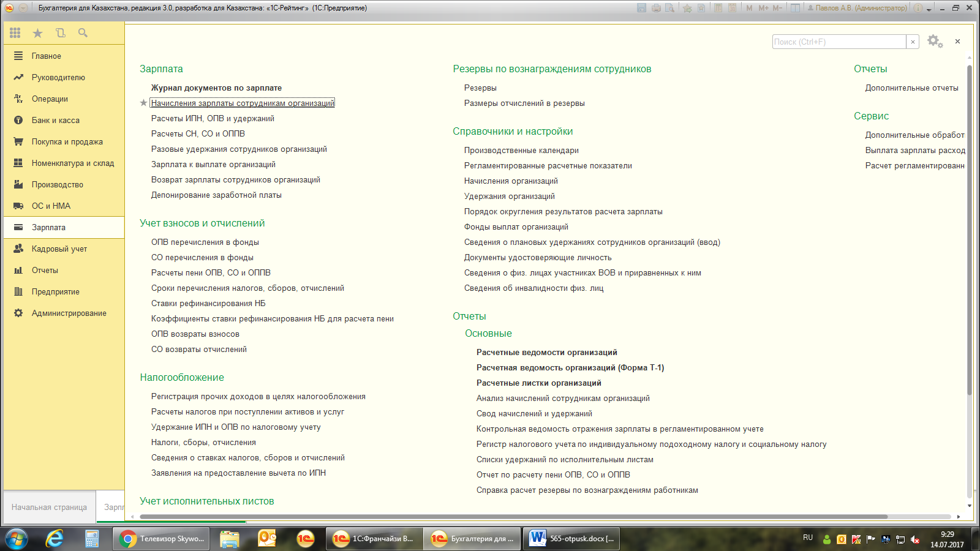980x551 pixels.
Task: Open the Отчеты section in the sidebar
Action: coord(64,270)
